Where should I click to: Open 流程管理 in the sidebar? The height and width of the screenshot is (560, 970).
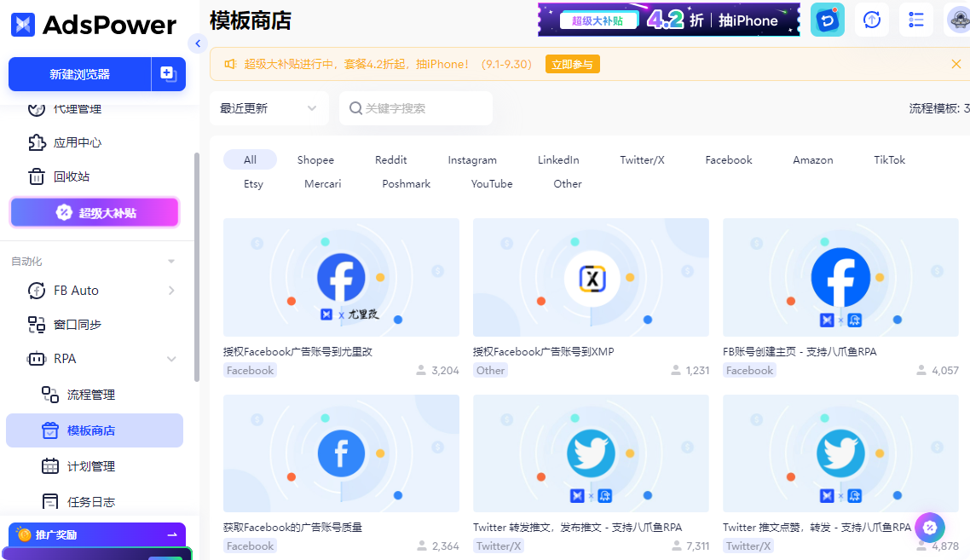pos(90,395)
